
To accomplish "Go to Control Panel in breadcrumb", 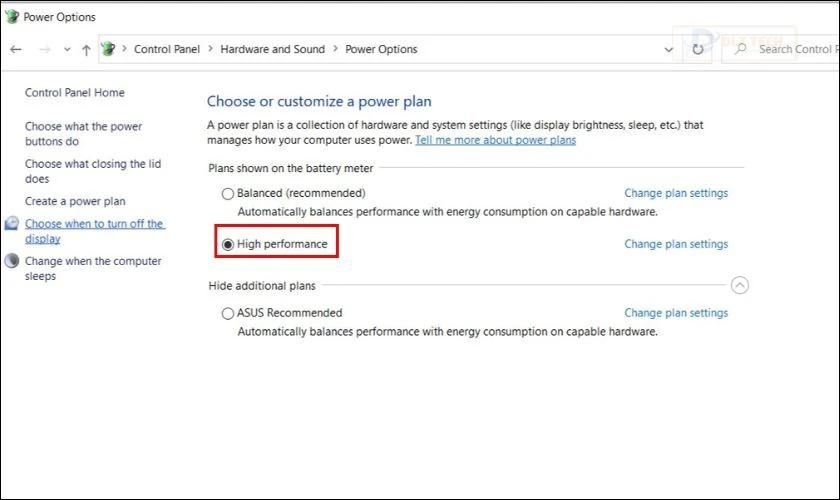I will pyautogui.click(x=167, y=49).
